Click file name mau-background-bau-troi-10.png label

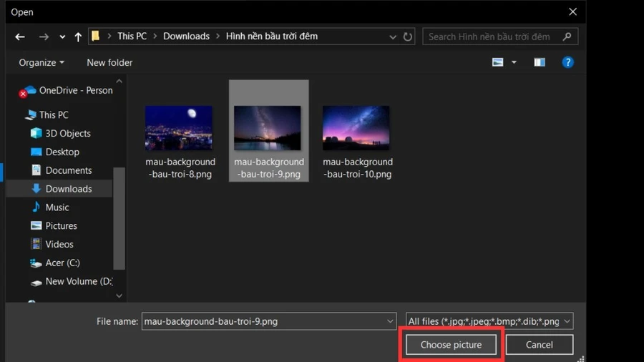[x=358, y=168]
